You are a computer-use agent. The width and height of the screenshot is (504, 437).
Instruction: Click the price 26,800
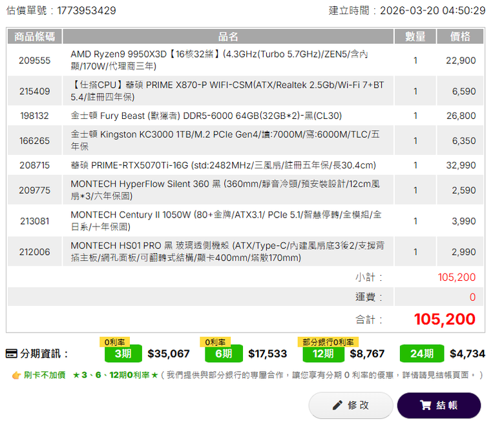[461, 116]
